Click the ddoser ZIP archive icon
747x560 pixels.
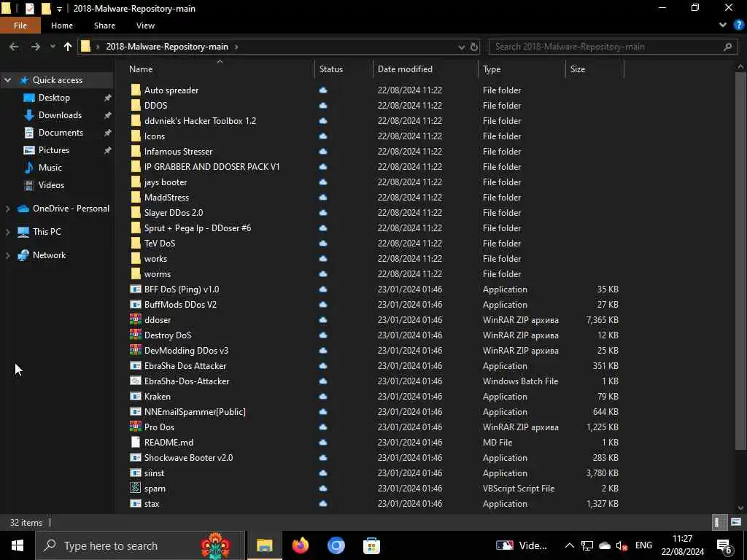coord(136,319)
